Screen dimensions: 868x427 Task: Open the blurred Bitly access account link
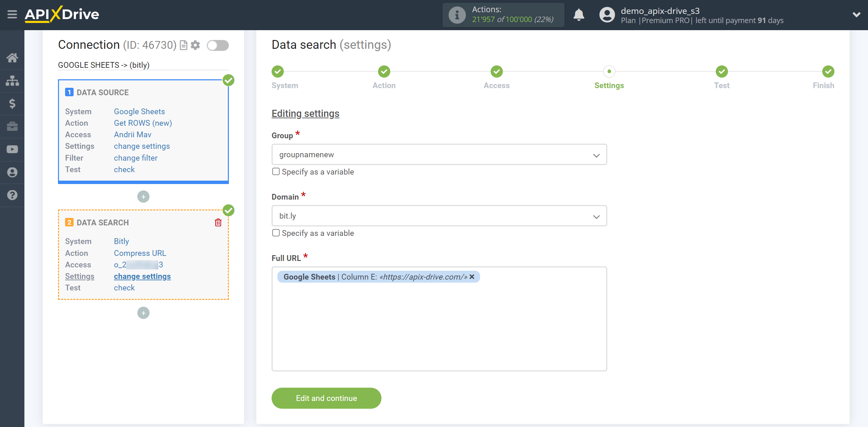pos(138,265)
